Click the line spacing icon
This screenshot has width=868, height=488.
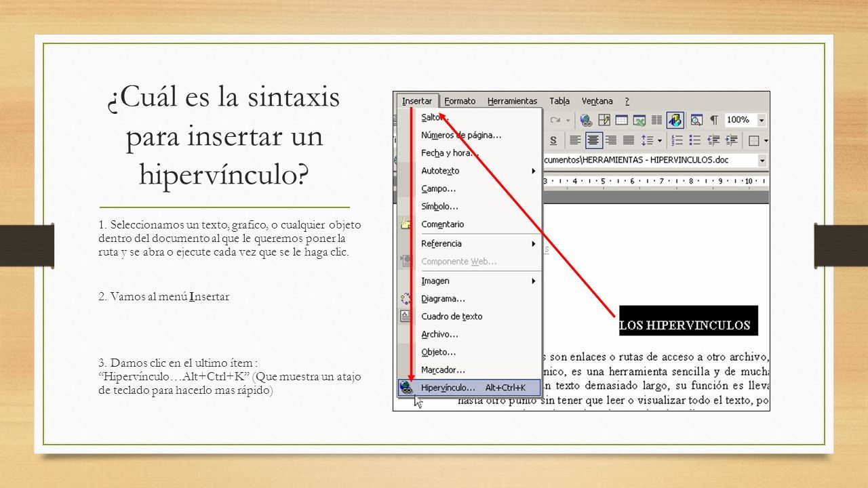(646, 140)
